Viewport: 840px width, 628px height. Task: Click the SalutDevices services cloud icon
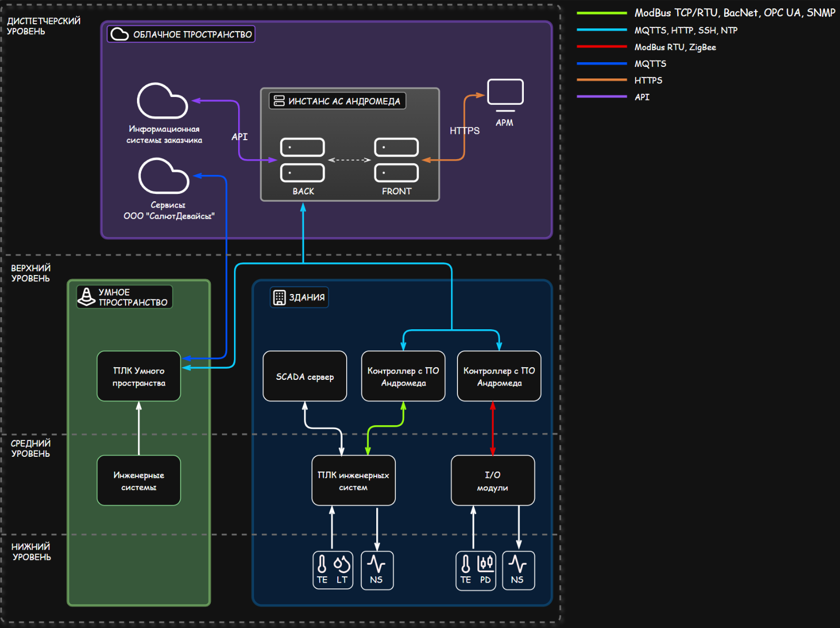click(x=163, y=176)
